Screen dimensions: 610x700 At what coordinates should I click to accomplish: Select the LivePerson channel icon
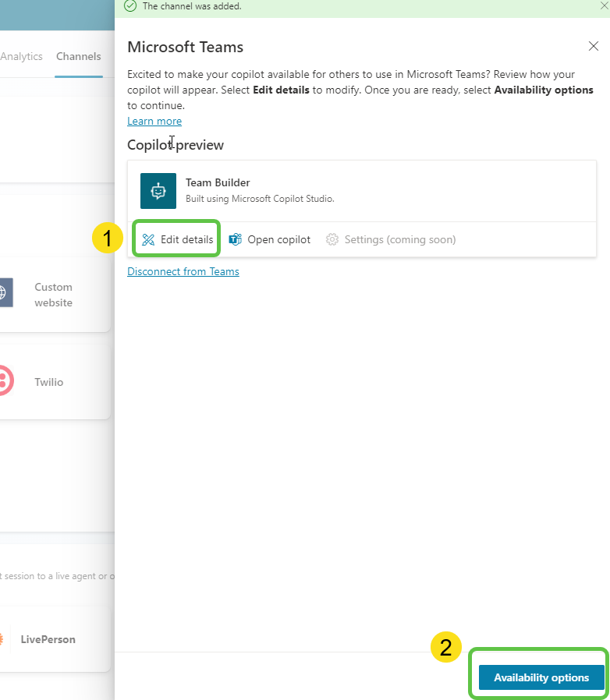coord(3,639)
